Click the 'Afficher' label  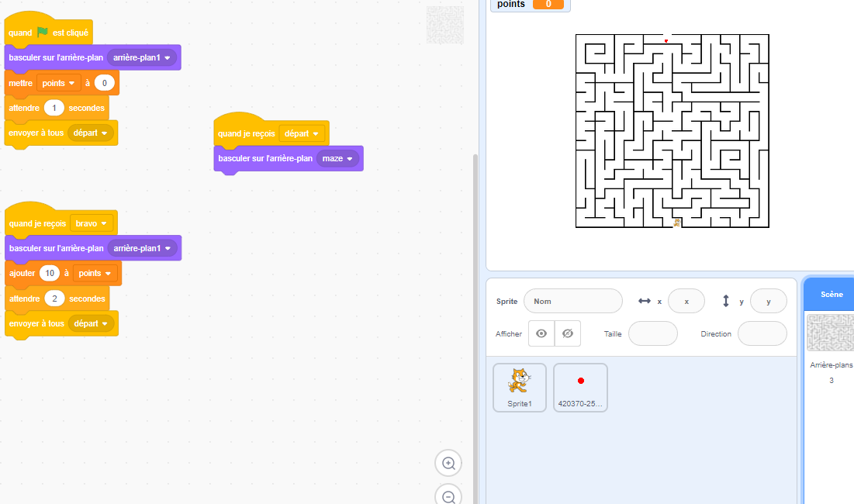point(509,333)
